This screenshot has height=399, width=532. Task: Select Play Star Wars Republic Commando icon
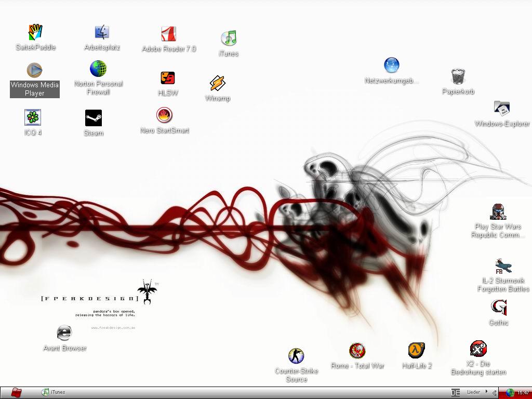coord(498,212)
